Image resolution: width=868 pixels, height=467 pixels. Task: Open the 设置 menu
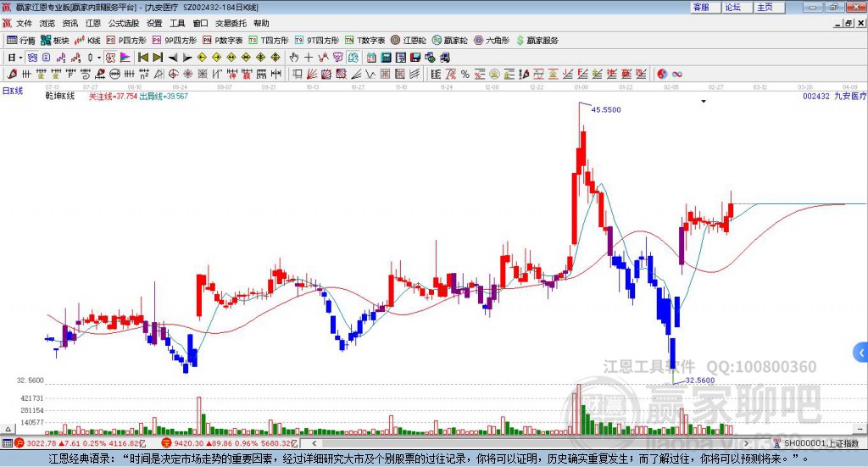[154, 23]
